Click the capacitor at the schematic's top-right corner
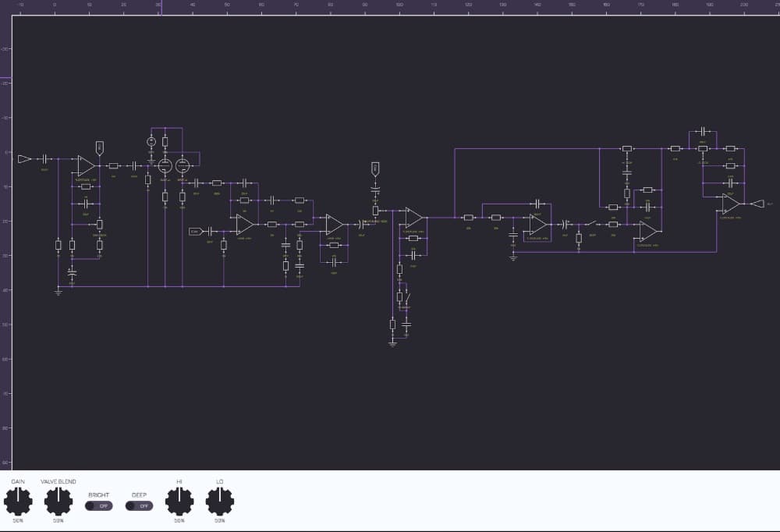This screenshot has height=532, width=780. pyautogui.click(x=703, y=131)
